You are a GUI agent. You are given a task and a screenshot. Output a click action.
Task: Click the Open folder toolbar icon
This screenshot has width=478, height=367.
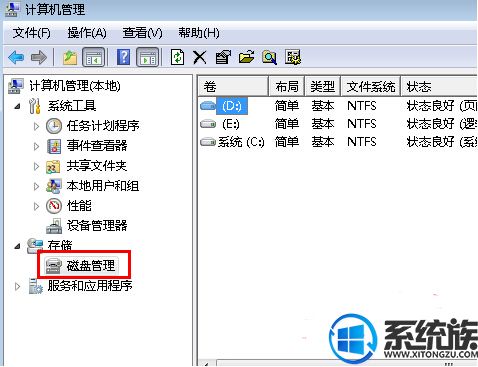(246, 57)
